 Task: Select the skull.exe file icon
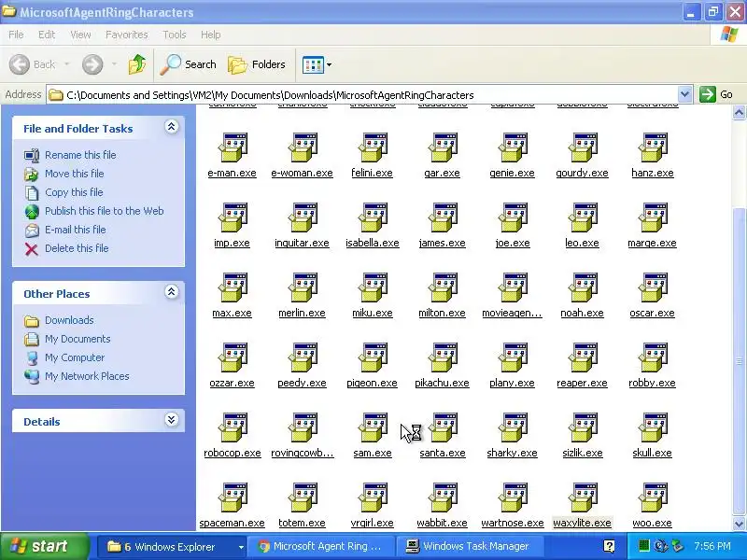653,428
